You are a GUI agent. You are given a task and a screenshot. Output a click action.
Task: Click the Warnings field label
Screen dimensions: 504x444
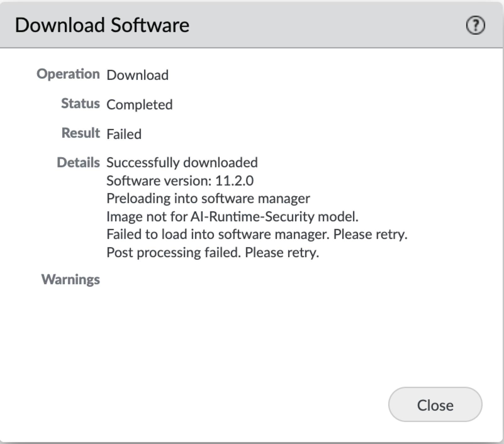coord(70,279)
